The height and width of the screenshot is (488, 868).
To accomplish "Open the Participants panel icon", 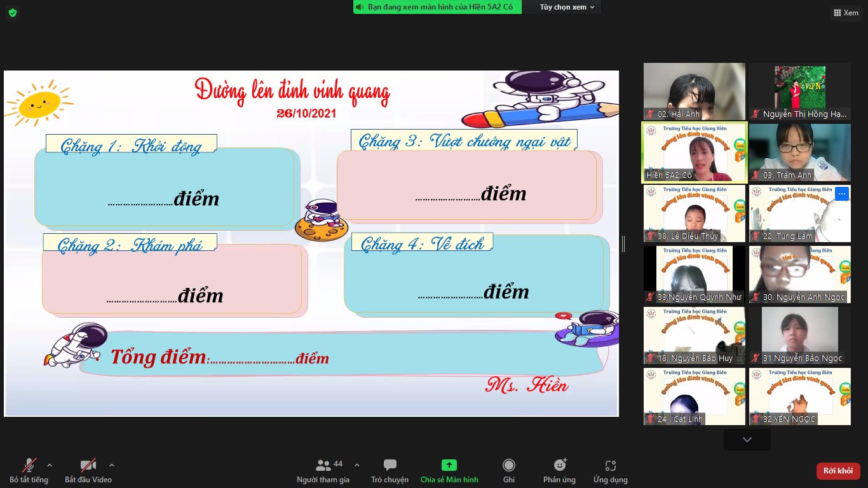I will tap(323, 466).
